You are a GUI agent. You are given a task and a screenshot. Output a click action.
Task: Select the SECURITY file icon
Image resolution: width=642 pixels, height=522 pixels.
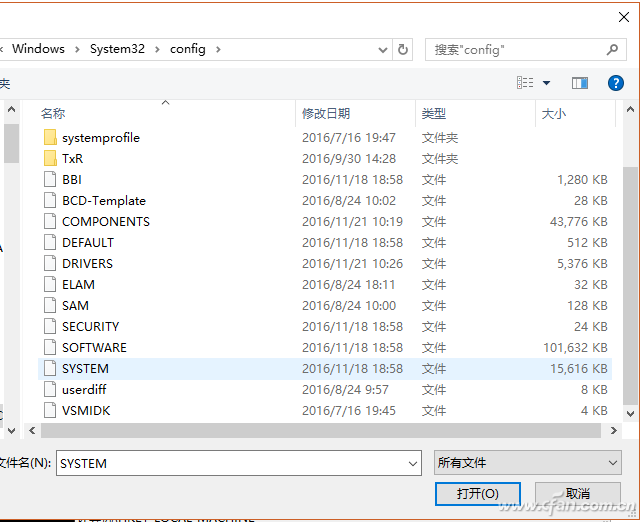[x=50, y=327]
